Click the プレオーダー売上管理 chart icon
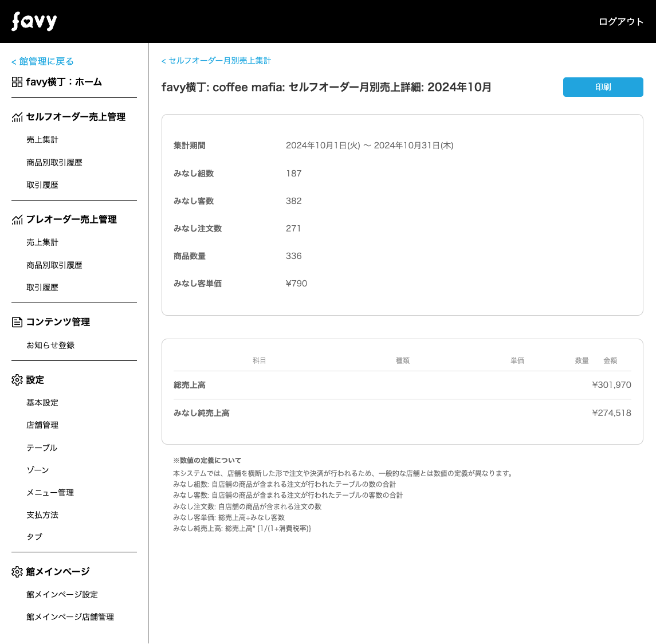The width and height of the screenshot is (656, 644). (17, 219)
